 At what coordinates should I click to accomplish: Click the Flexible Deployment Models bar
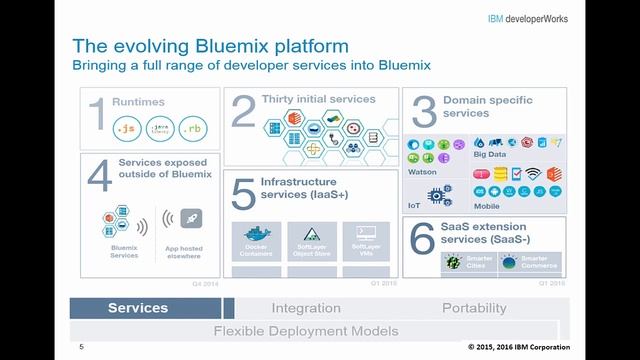pyautogui.click(x=314, y=331)
